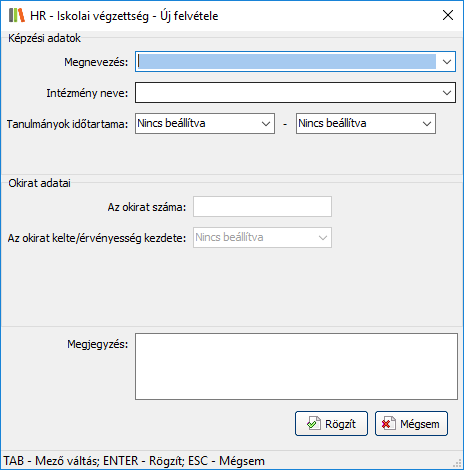Open the study duration start date dropdown
Image resolution: width=464 pixels, height=470 pixels.
coord(205,124)
